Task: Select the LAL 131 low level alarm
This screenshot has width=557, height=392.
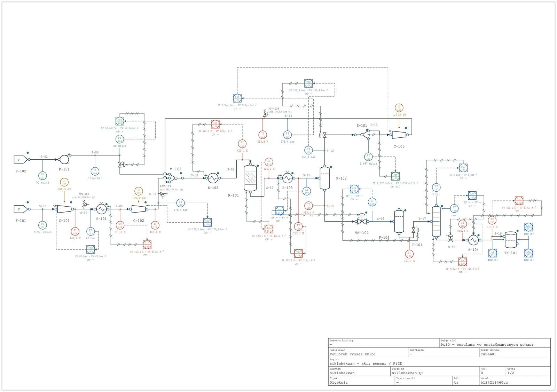Action: click(x=528, y=253)
